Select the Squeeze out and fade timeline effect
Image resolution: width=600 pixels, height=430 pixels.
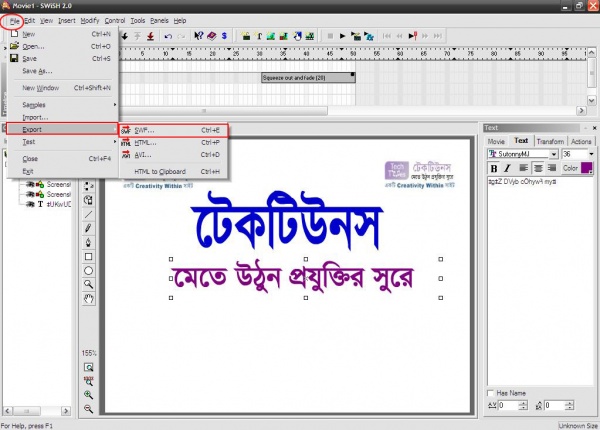(x=308, y=78)
